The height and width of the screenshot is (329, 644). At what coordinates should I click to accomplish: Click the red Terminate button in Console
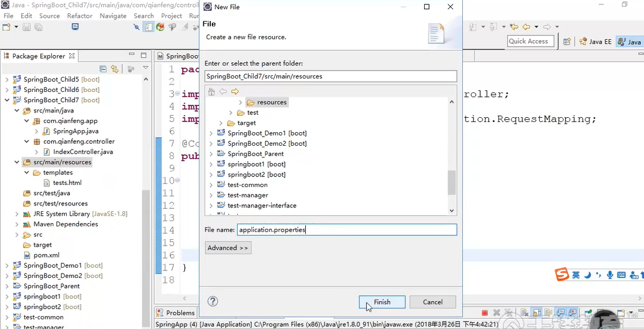pyautogui.click(x=485, y=312)
